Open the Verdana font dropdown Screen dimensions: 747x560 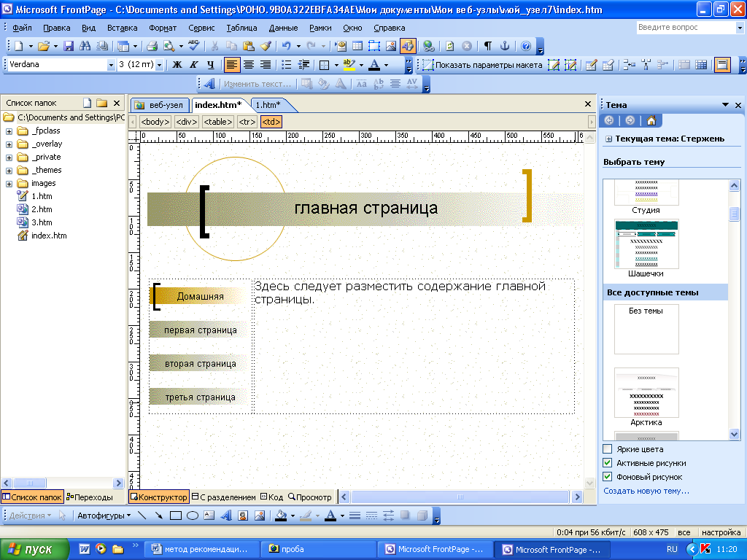(111, 65)
